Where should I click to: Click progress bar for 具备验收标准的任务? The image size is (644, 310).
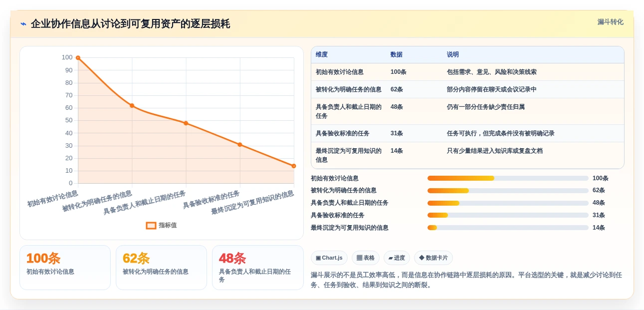coord(508,215)
